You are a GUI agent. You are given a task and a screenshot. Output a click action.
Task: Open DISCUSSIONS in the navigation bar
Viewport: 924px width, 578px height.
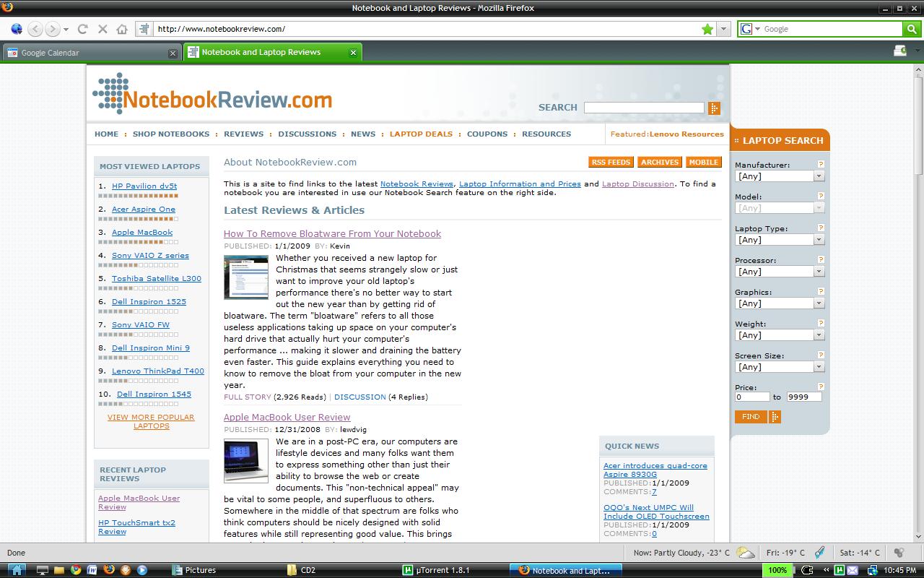tap(307, 134)
